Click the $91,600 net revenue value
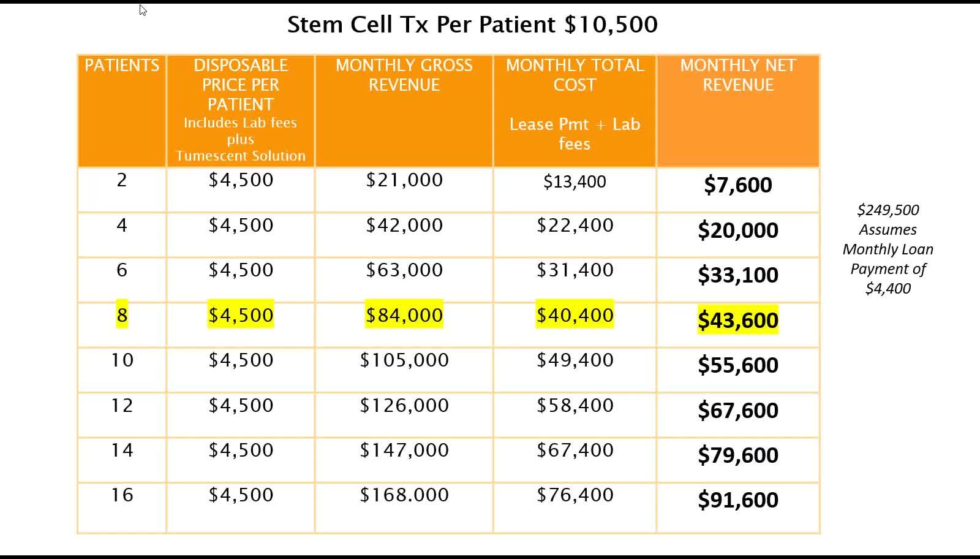980x559 pixels. (738, 500)
